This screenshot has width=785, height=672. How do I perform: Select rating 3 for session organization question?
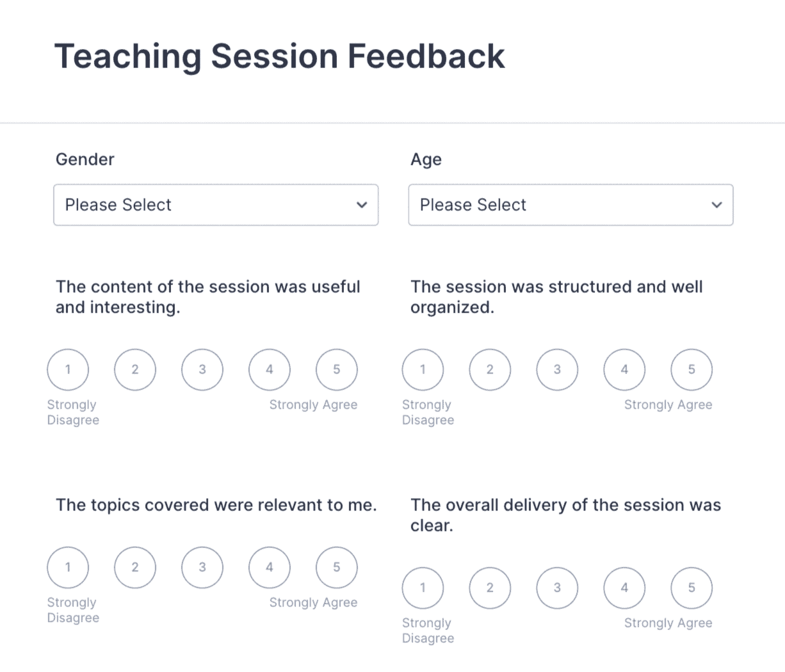point(557,369)
